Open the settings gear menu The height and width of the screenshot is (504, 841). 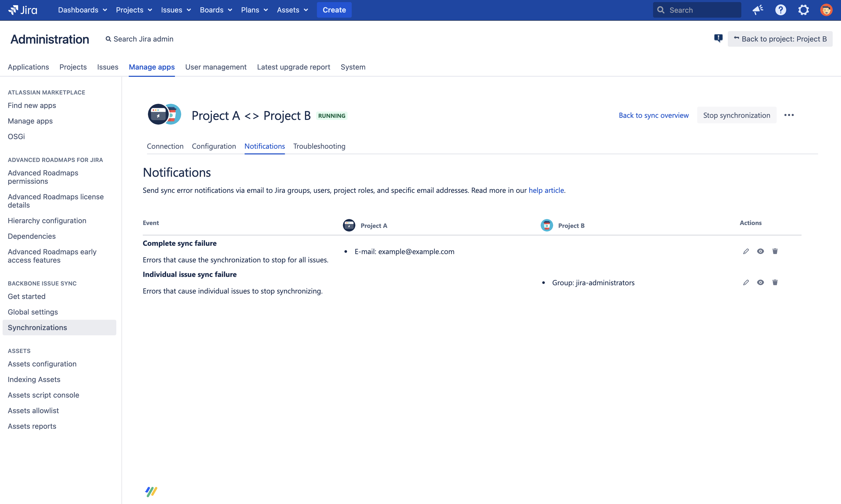tap(803, 10)
